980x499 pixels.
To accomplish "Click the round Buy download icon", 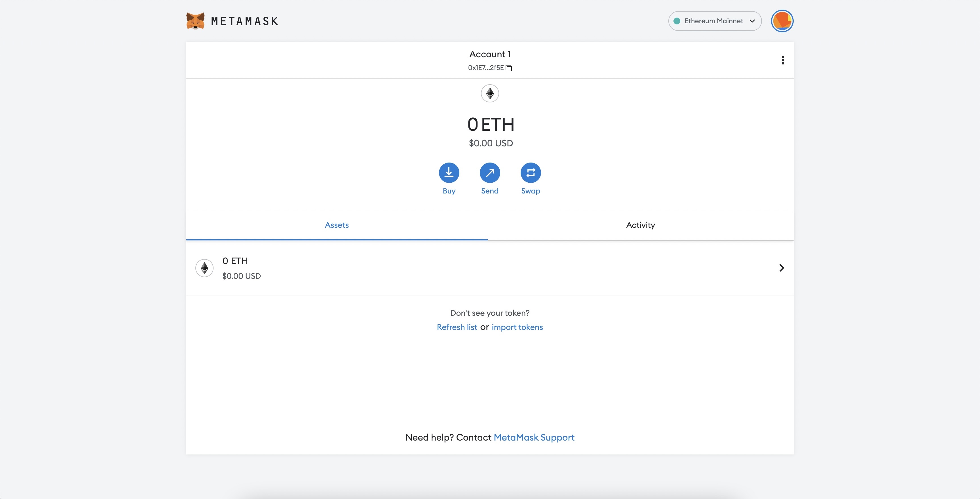I will (449, 173).
